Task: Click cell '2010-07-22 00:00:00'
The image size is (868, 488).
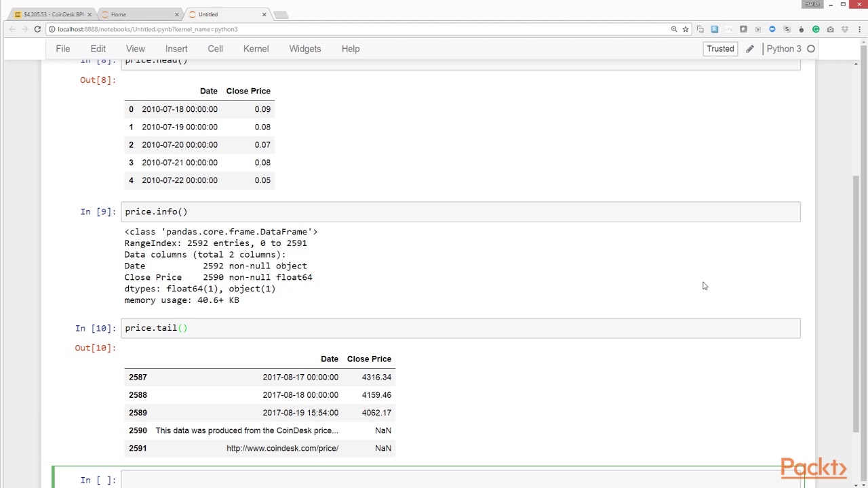Action: pyautogui.click(x=180, y=180)
